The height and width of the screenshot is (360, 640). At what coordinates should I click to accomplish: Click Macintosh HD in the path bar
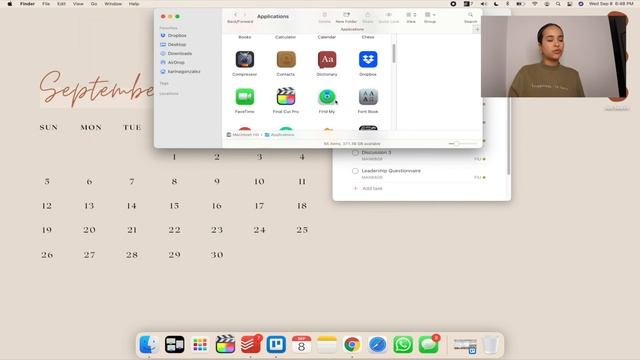click(243, 135)
